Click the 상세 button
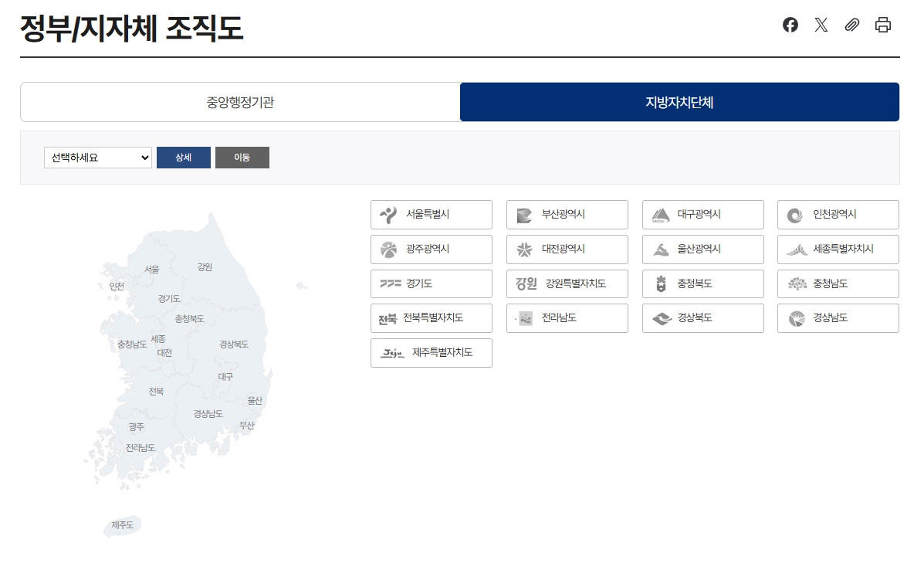 (x=183, y=157)
